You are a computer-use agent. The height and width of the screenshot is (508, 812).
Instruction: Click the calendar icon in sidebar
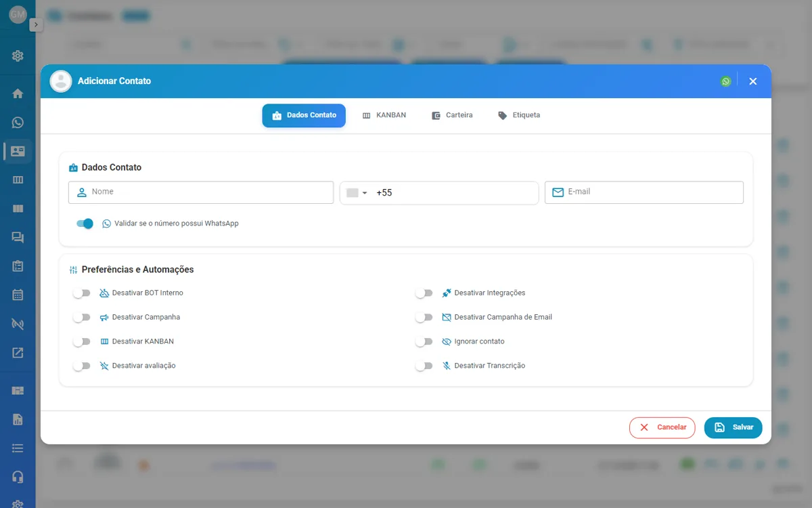(x=18, y=295)
